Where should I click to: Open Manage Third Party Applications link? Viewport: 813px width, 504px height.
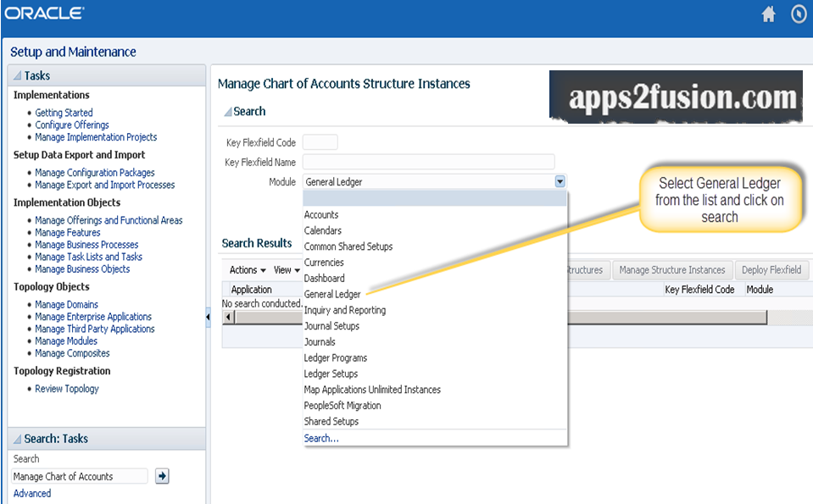95,329
